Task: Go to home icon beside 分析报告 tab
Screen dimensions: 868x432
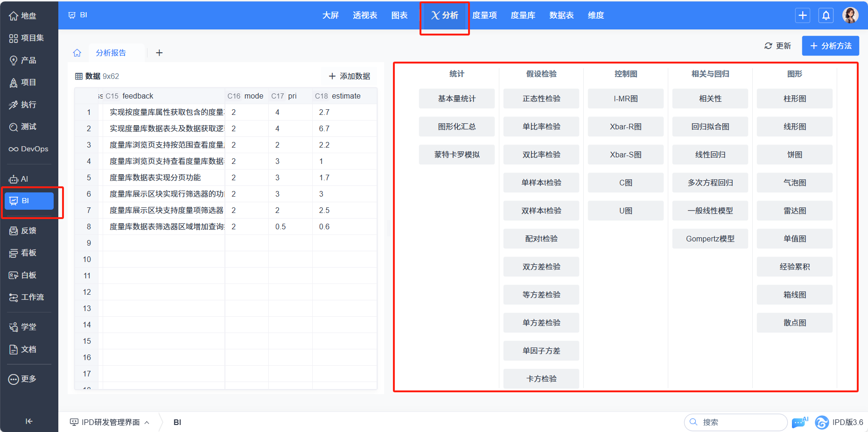Action: click(77, 53)
